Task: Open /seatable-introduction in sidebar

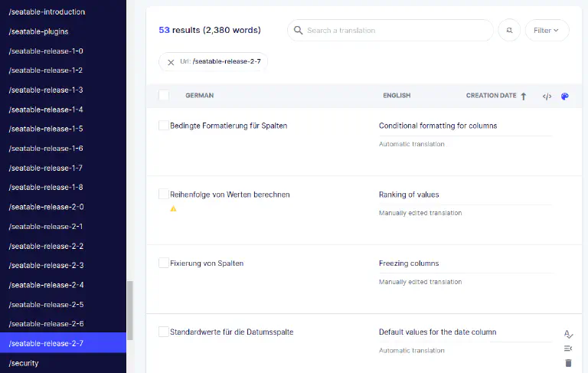Action: [x=47, y=12]
